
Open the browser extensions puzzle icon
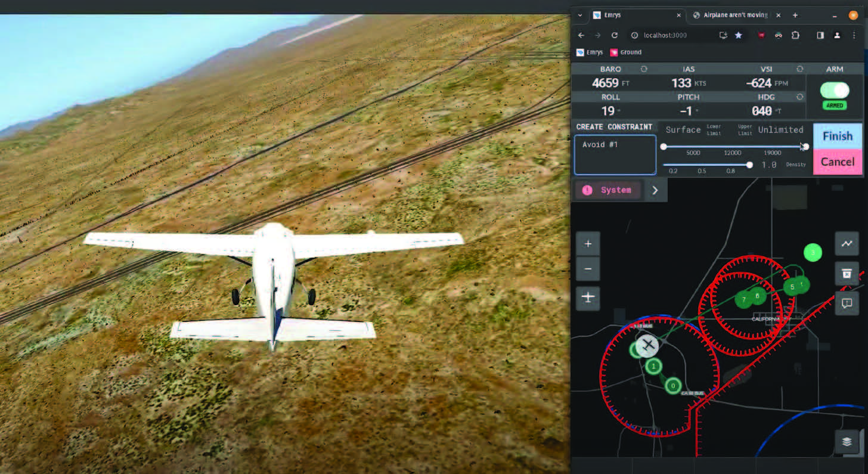pyautogui.click(x=795, y=35)
